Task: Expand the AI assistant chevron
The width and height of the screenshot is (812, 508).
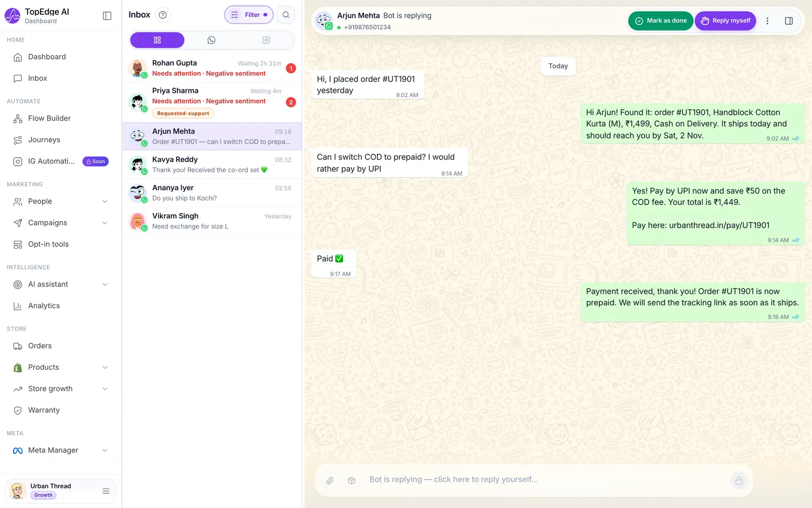Action: [x=105, y=284]
